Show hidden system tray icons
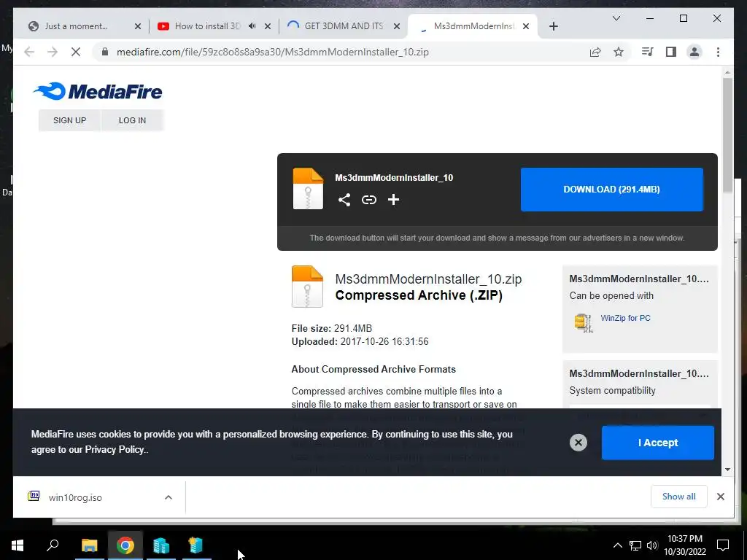 pos(617,545)
